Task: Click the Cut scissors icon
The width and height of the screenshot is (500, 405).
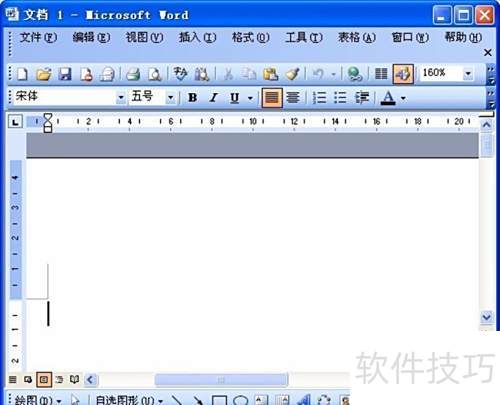Action: [228, 74]
